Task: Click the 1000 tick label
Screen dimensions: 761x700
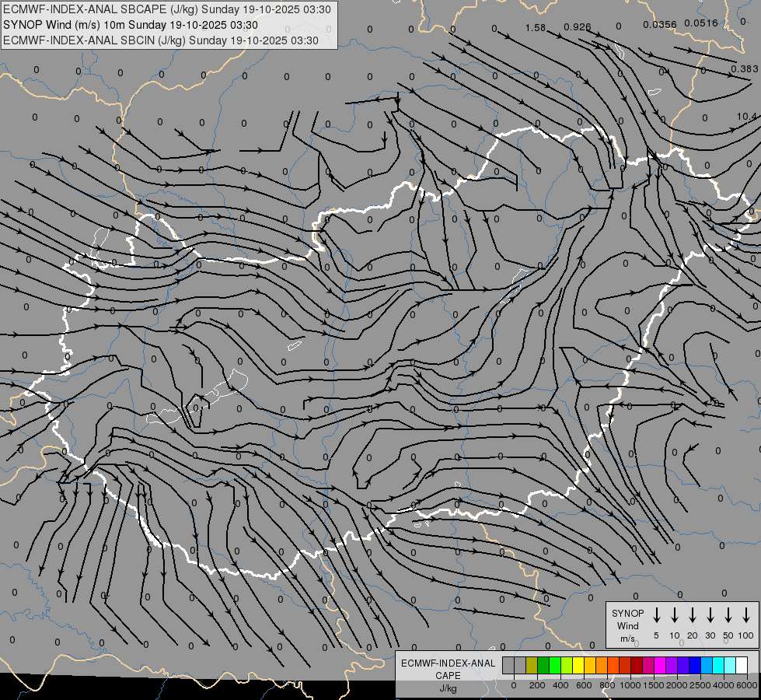Action: click(x=630, y=685)
